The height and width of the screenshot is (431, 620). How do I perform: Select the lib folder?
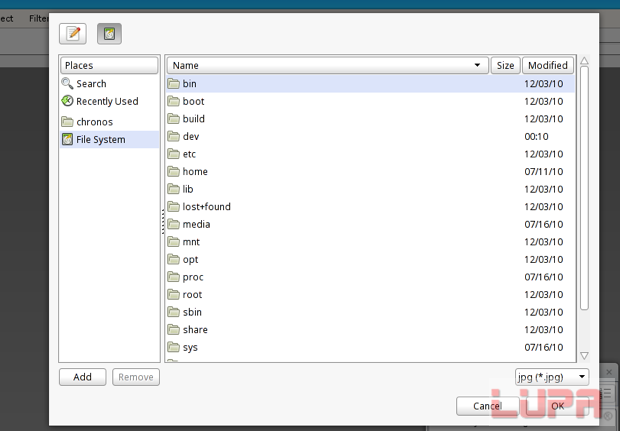click(x=370, y=189)
